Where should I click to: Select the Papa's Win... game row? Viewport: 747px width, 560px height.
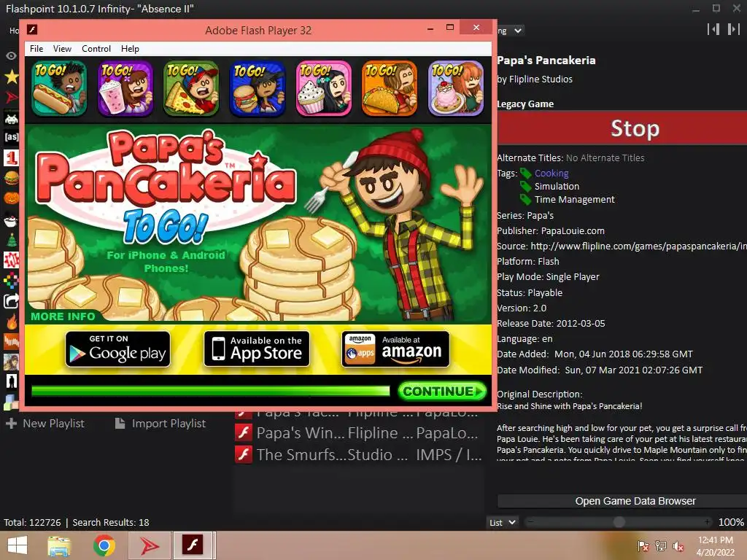click(x=359, y=433)
